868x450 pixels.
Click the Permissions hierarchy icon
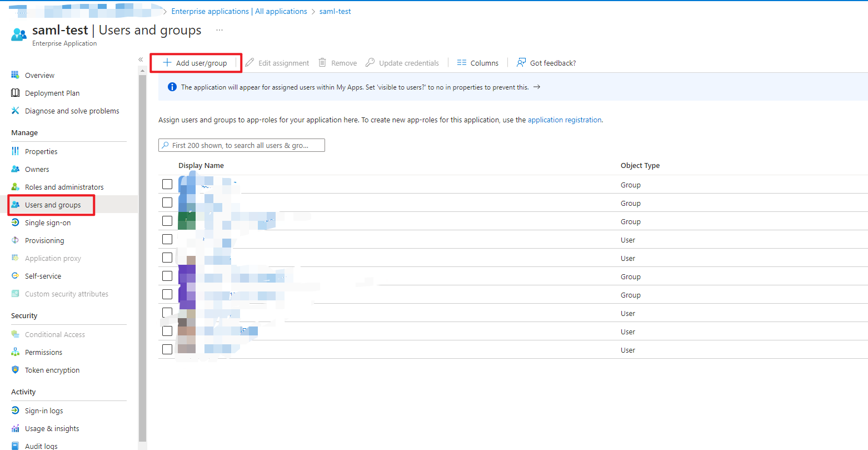click(15, 352)
